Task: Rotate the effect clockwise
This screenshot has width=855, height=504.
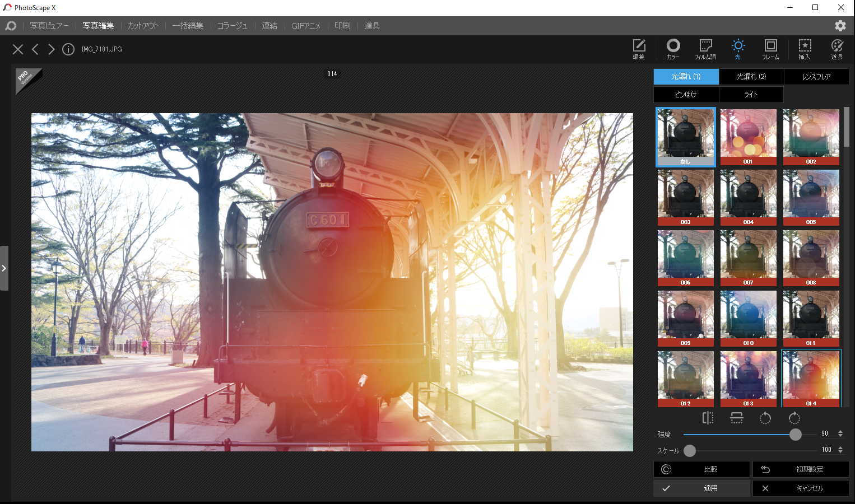Action: (794, 418)
